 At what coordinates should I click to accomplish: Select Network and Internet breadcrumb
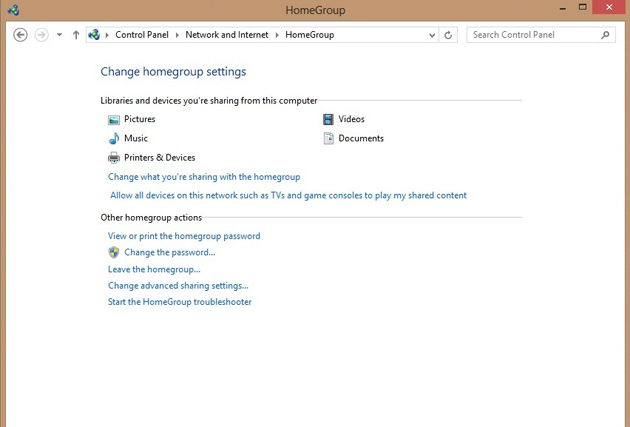[227, 35]
